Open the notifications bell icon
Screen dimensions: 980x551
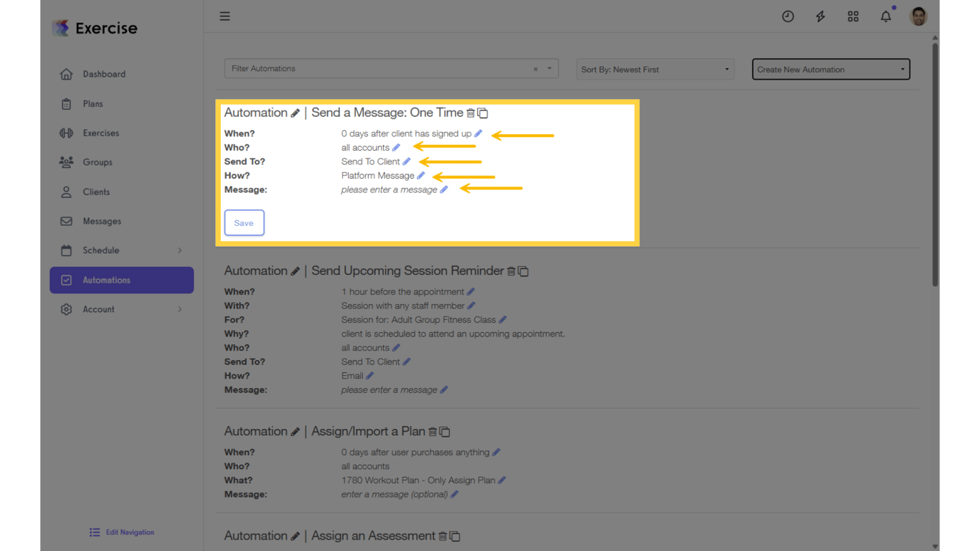(x=885, y=16)
